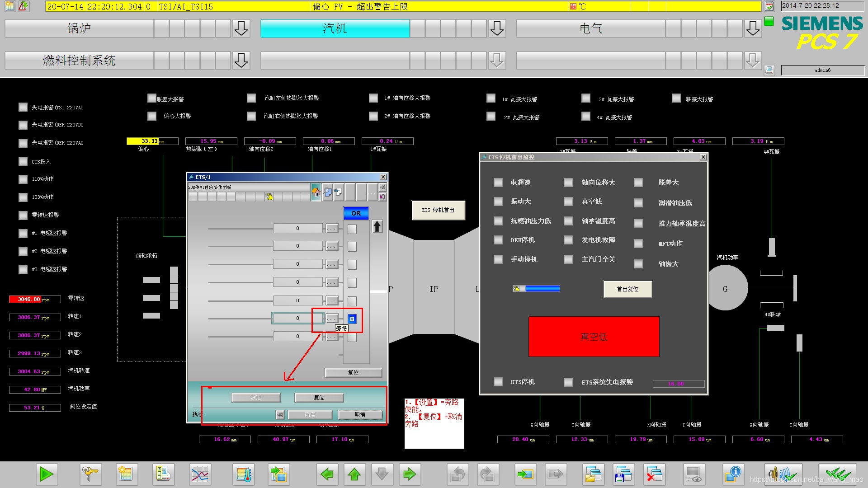Screen dimensions: 868x488
Task: Click the save screen composition disk icon
Action: pyautogui.click(x=623, y=474)
